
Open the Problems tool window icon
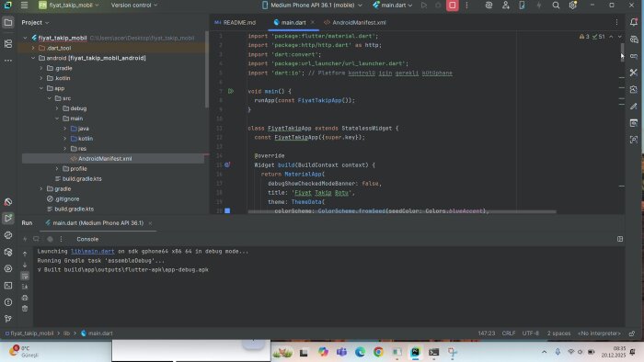[x=8, y=302]
